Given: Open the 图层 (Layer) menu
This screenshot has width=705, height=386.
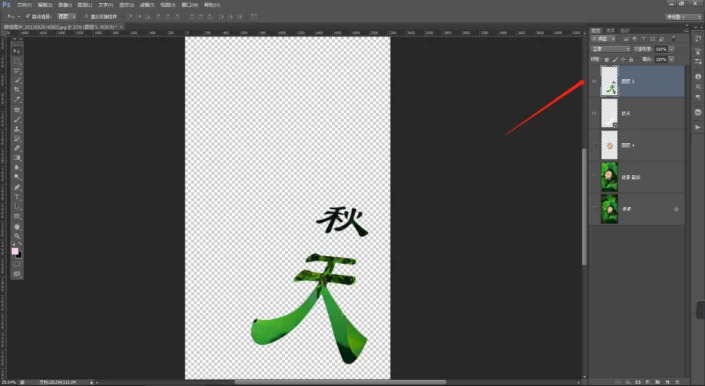Looking at the screenshot, I should (85, 5).
